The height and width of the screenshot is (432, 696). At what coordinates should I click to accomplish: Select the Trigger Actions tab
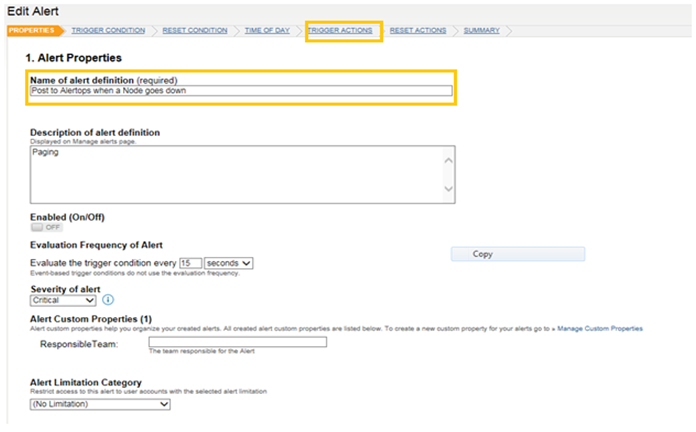[x=340, y=31]
